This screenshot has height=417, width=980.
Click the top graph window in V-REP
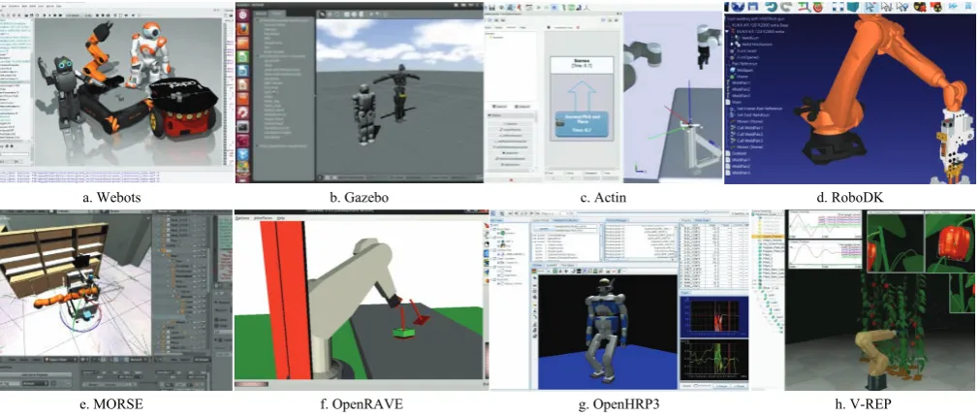click(x=825, y=224)
